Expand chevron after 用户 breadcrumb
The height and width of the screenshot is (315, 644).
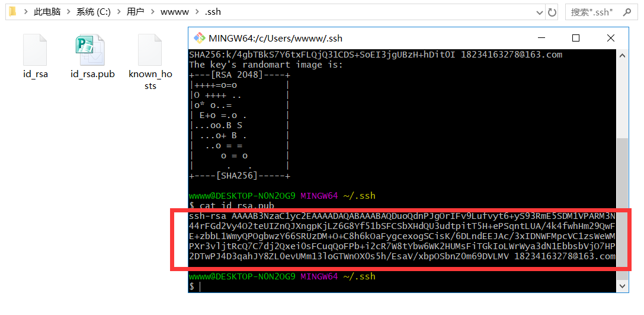tap(152, 12)
